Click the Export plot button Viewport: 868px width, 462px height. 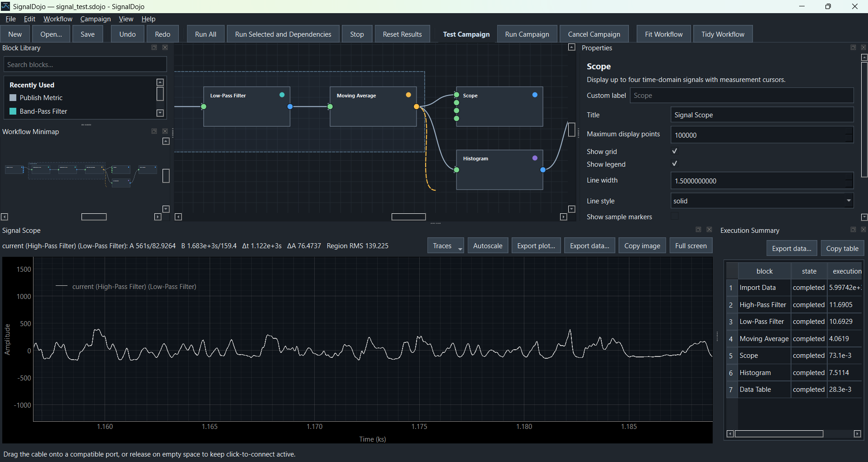pyautogui.click(x=536, y=246)
